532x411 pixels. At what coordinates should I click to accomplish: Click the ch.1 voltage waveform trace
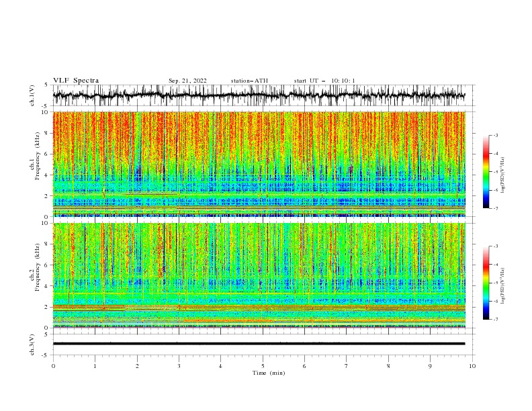(x=259, y=95)
